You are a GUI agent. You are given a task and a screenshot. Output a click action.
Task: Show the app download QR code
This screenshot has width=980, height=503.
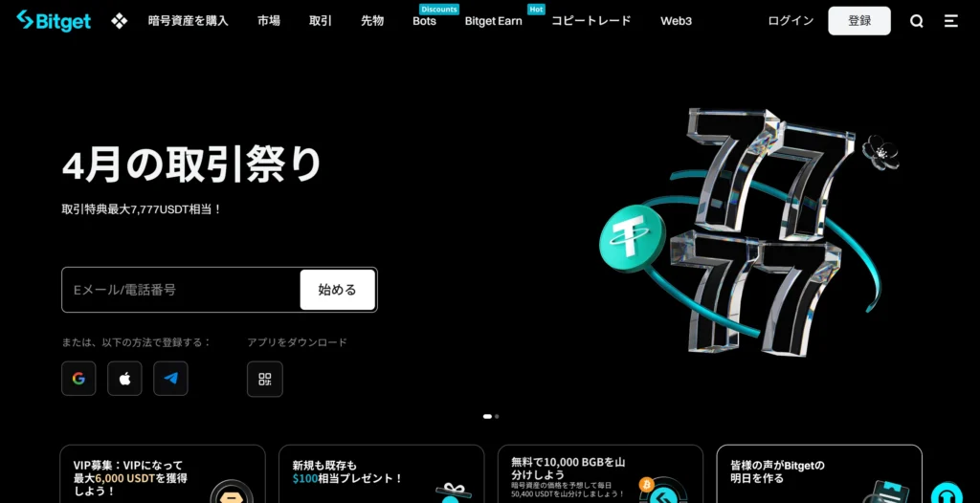[265, 380]
